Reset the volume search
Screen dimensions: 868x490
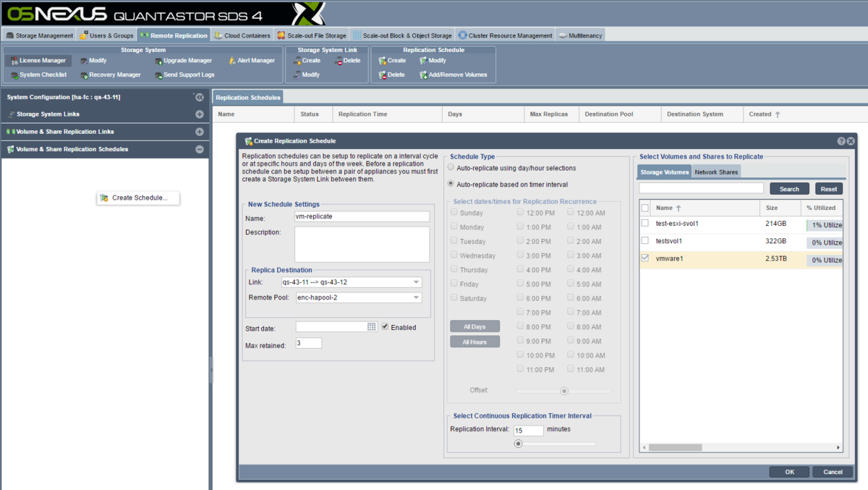(x=829, y=189)
